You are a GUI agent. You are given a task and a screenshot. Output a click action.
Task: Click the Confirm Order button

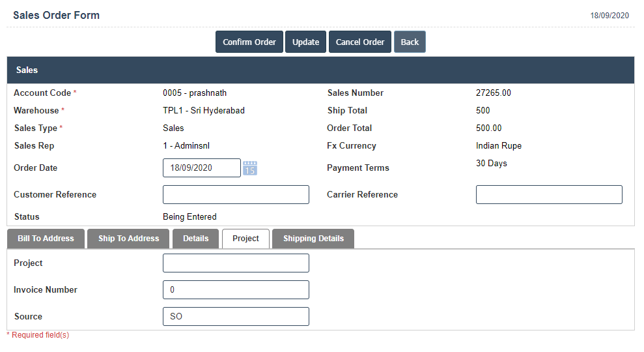[x=249, y=42]
